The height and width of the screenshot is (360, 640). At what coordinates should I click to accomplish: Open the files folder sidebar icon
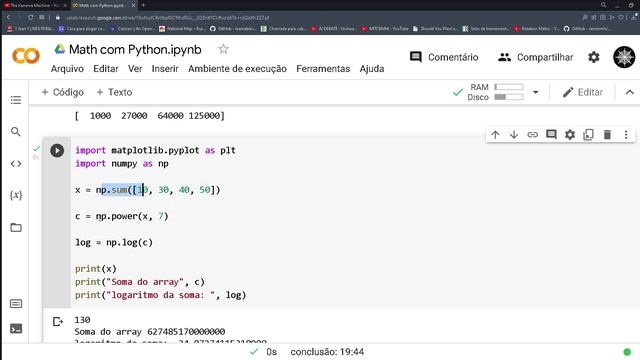tap(16, 227)
